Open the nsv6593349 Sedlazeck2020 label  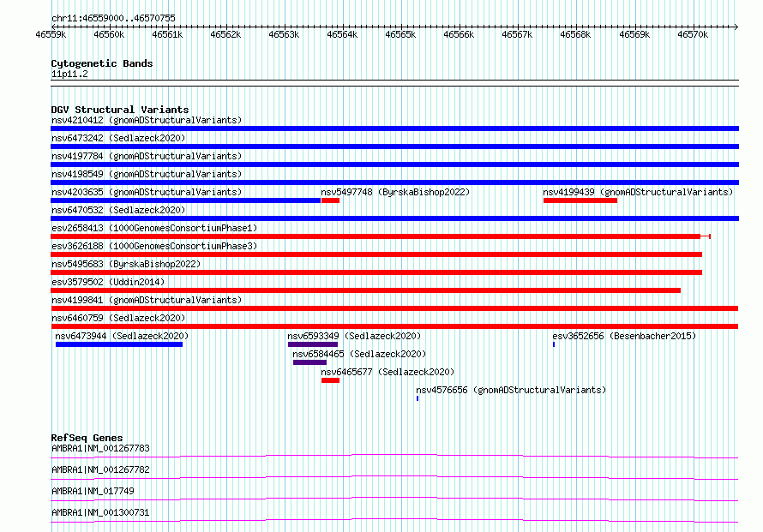pos(354,336)
